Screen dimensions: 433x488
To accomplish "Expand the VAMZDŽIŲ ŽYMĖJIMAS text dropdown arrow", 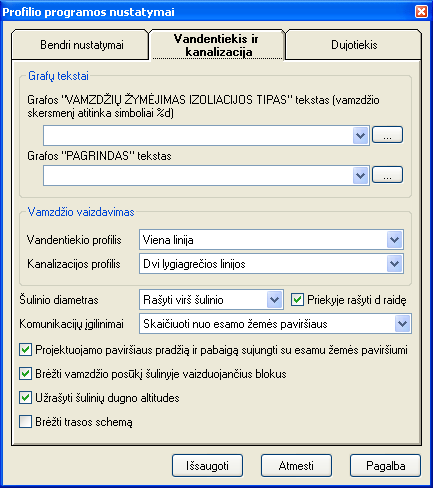I will [360, 136].
